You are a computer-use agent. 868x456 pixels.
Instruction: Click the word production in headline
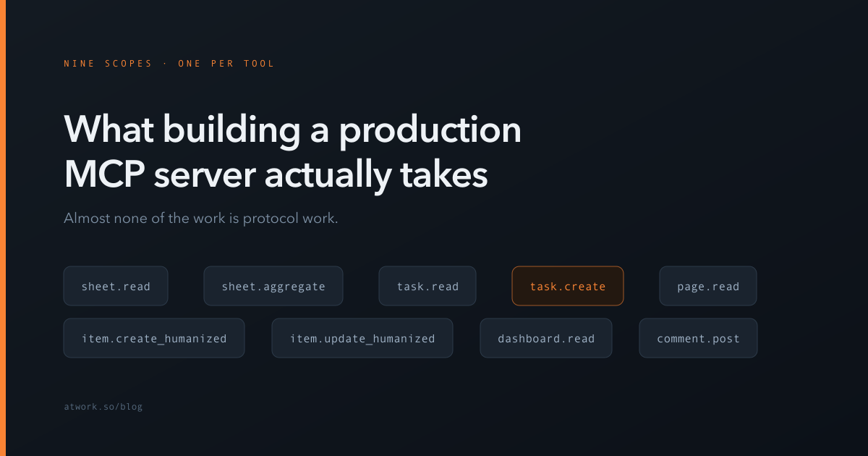(x=431, y=130)
